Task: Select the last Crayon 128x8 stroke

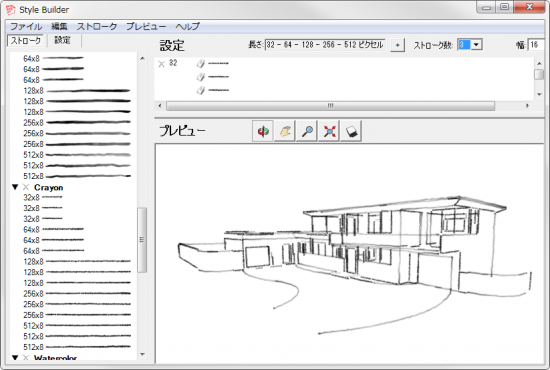Action: click(77, 283)
